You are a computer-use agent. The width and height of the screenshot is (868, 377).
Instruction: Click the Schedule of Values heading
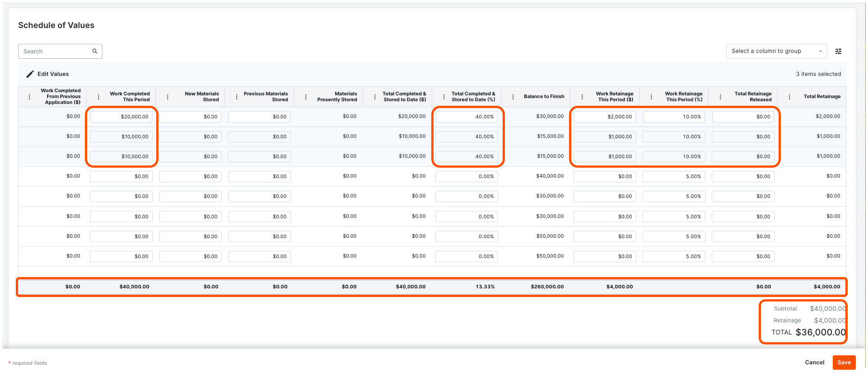pyautogui.click(x=56, y=25)
